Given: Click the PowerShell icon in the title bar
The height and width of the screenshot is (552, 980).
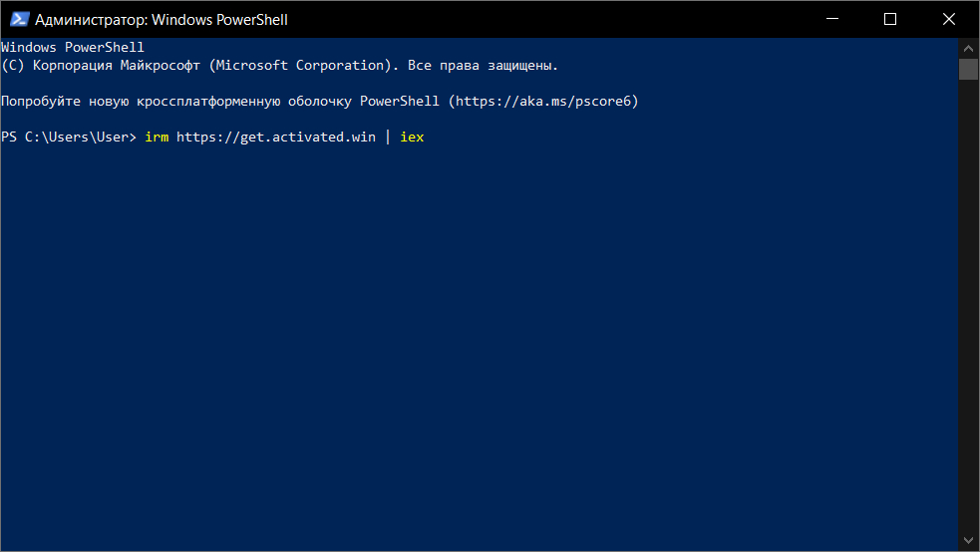Looking at the screenshot, I should 19,19.
